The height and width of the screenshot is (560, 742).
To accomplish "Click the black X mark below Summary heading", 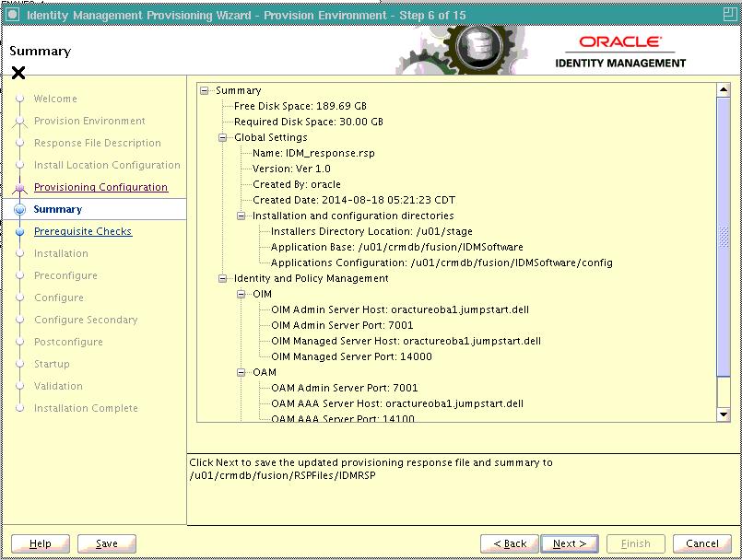I will pos(18,73).
